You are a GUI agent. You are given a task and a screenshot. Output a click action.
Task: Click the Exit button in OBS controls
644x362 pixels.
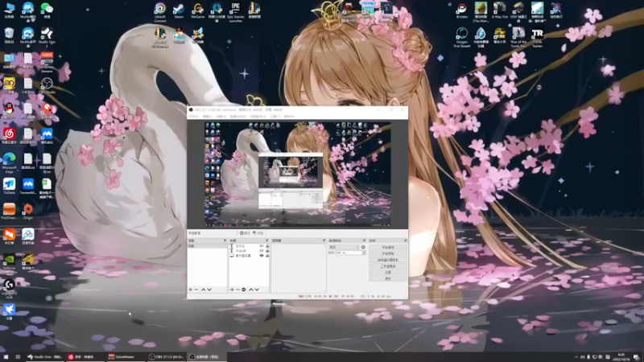click(388, 278)
